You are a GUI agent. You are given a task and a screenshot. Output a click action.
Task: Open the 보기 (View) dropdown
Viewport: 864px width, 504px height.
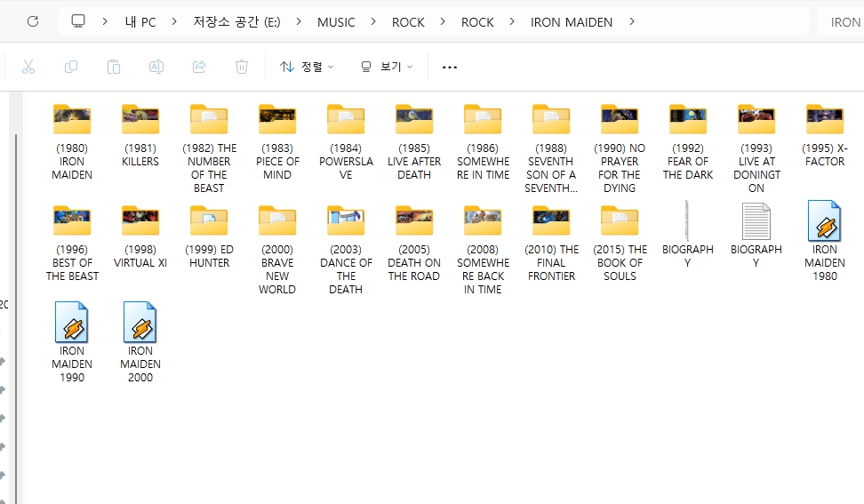(x=387, y=67)
